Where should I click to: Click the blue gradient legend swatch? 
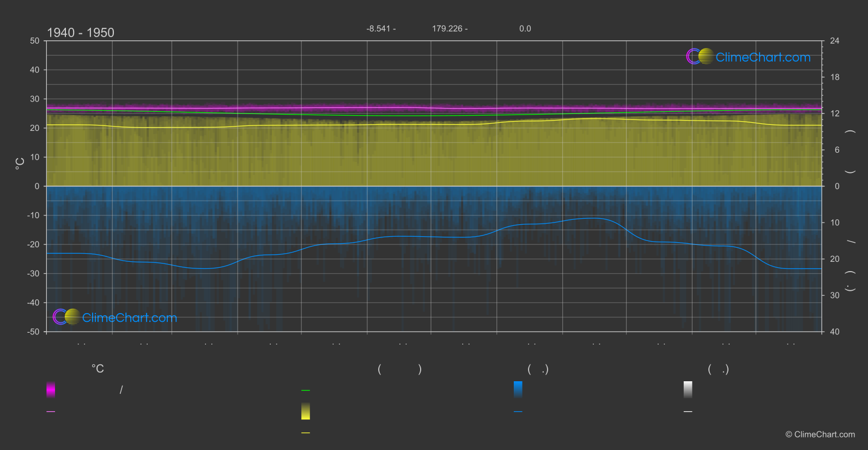click(x=518, y=389)
